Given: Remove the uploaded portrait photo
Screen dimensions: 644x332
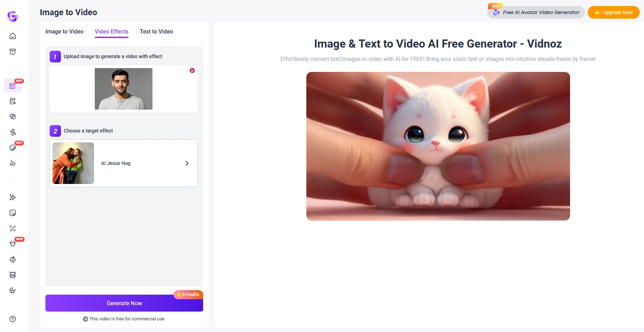Looking at the screenshot, I should point(192,70).
